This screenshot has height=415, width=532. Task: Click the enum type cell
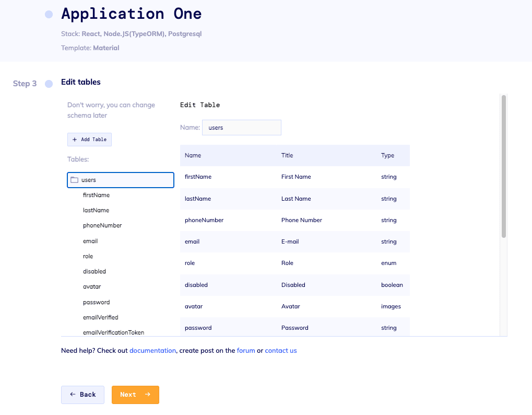[389, 263]
